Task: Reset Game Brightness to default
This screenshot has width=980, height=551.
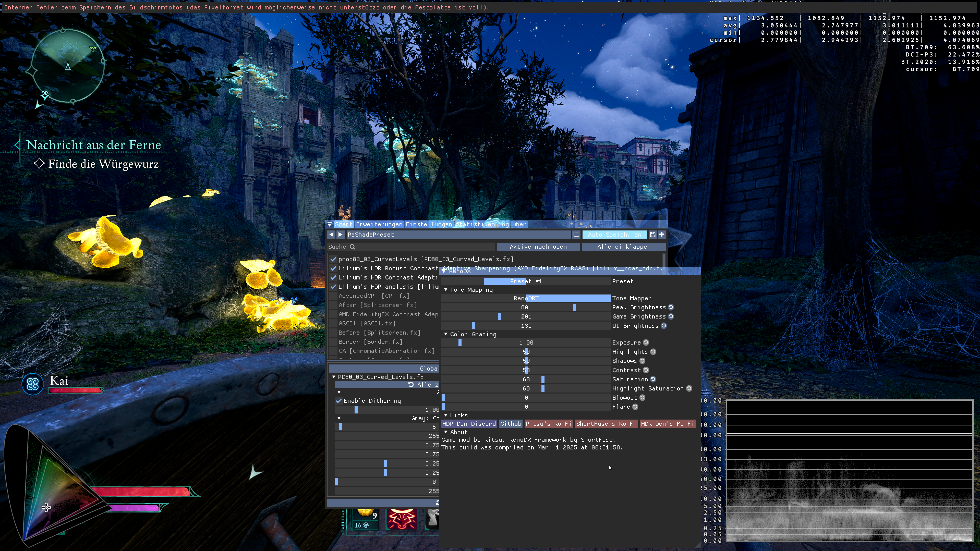Action: pyautogui.click(x=671, y=316)
